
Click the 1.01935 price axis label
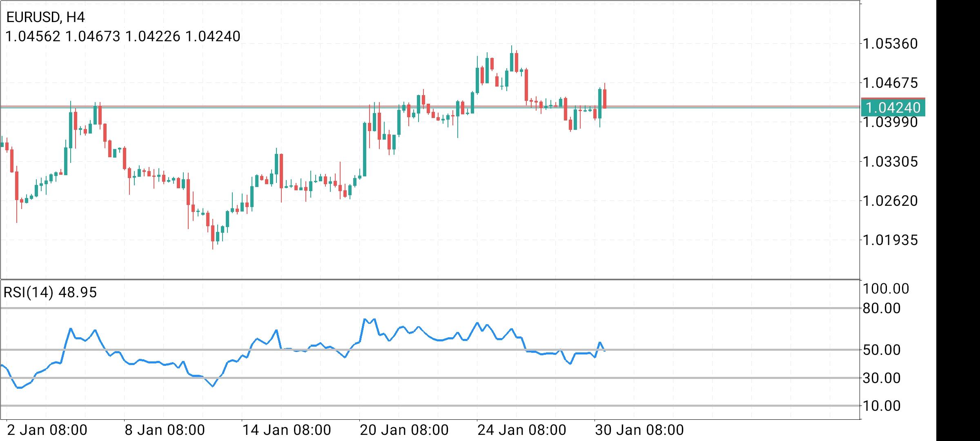pyautogui.click(x=890, y=240)
